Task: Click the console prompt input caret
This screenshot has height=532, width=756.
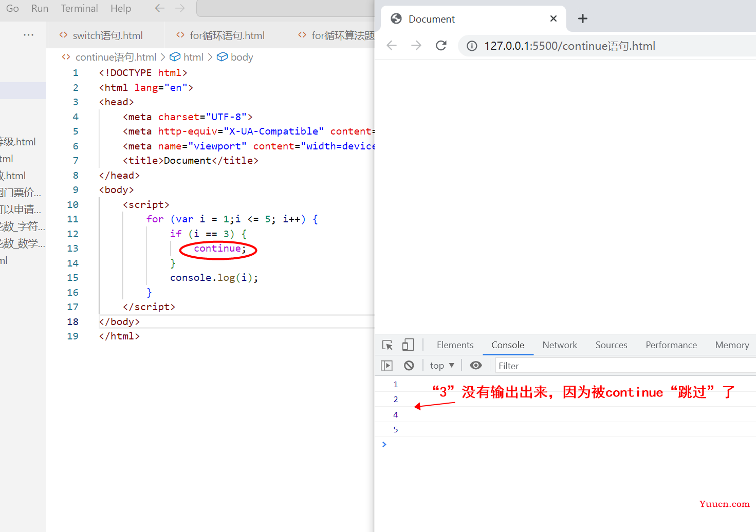Action: tap(384, 444)
